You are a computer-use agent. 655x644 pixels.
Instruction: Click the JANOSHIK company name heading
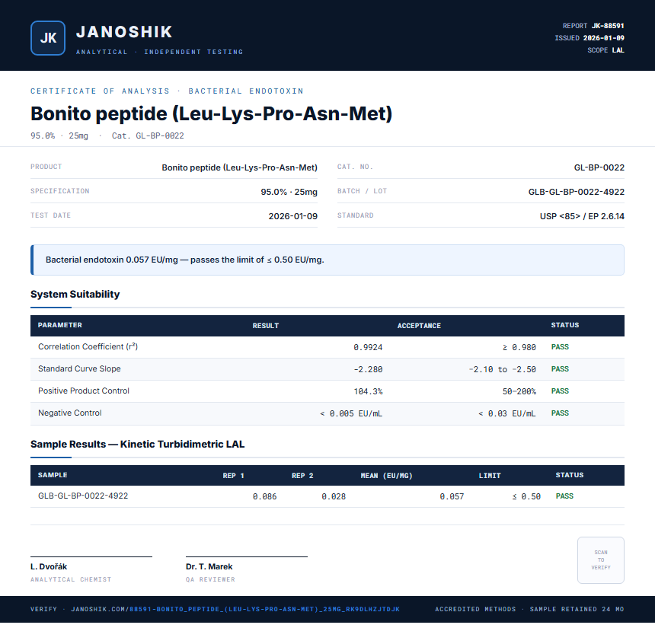124,32
